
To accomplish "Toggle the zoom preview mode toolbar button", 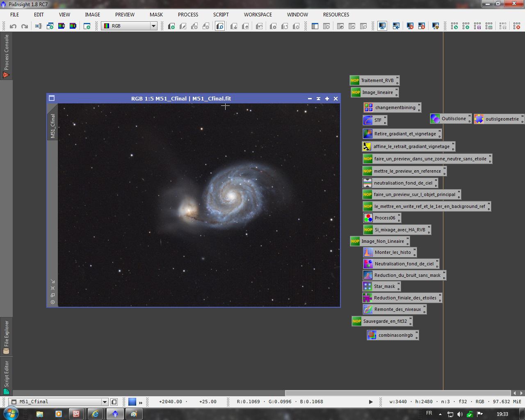I will (x=220, y=26).
